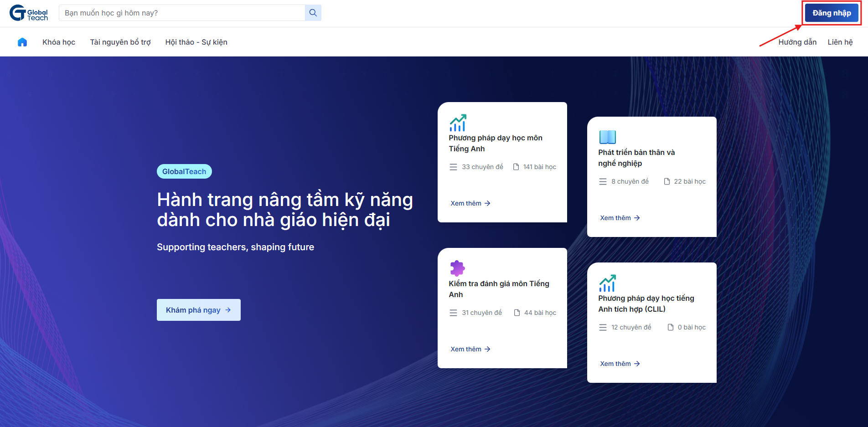Open the Khóa học menu
Image resolution: width=868 pixels, height=427 pixels.
58,41
